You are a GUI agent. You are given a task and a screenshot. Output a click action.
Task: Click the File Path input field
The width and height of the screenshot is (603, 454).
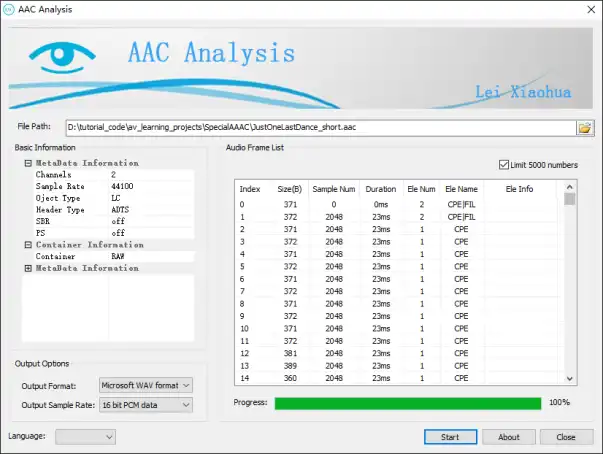pyautogui.click(x=321, y=127)
